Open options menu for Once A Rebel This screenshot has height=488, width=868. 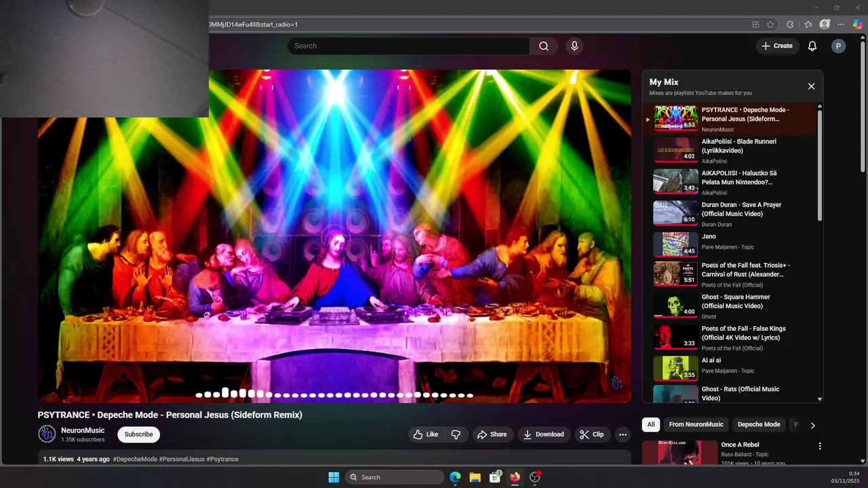pyautogui.click(x=820, y=446)
